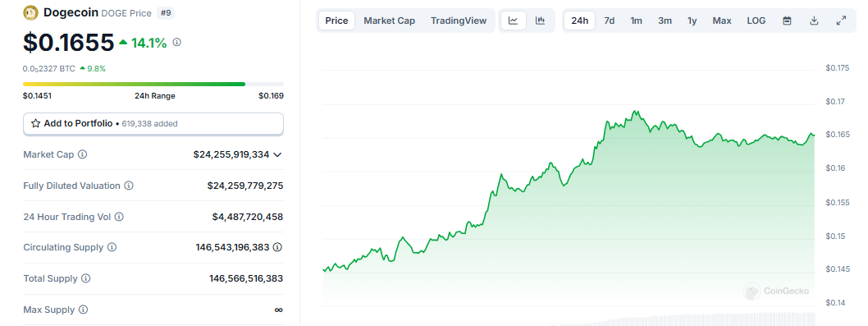Switch to the TradingView tab

pos(459,21)
